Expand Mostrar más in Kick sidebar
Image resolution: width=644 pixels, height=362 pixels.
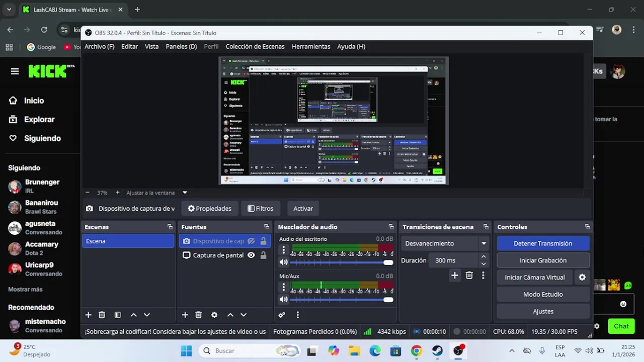25,290
